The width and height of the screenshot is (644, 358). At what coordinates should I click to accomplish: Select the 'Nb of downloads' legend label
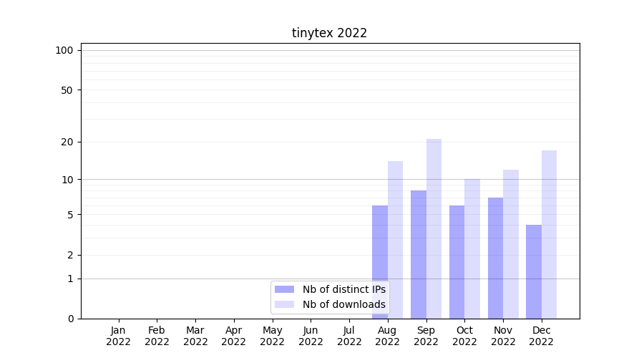click(343, 304)
